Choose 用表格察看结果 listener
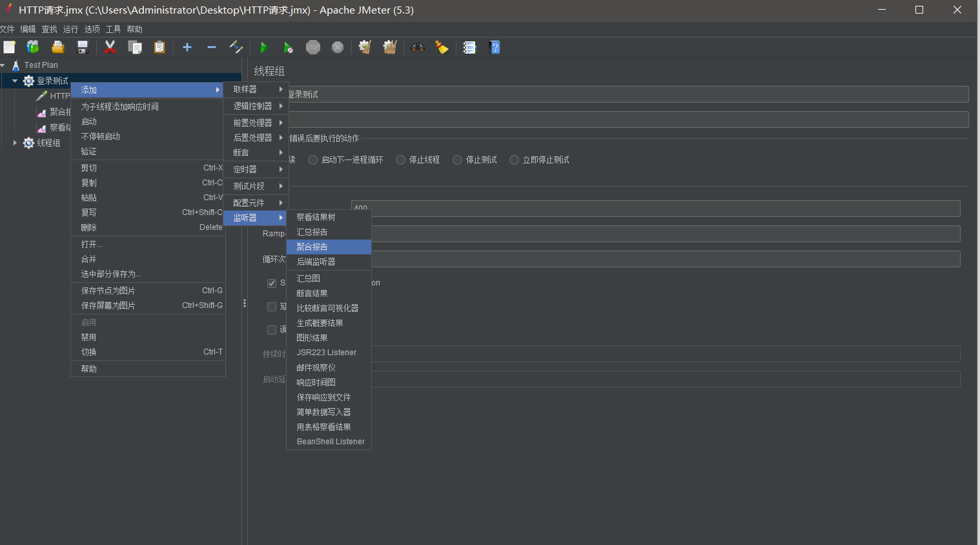 tap(329, 427)
